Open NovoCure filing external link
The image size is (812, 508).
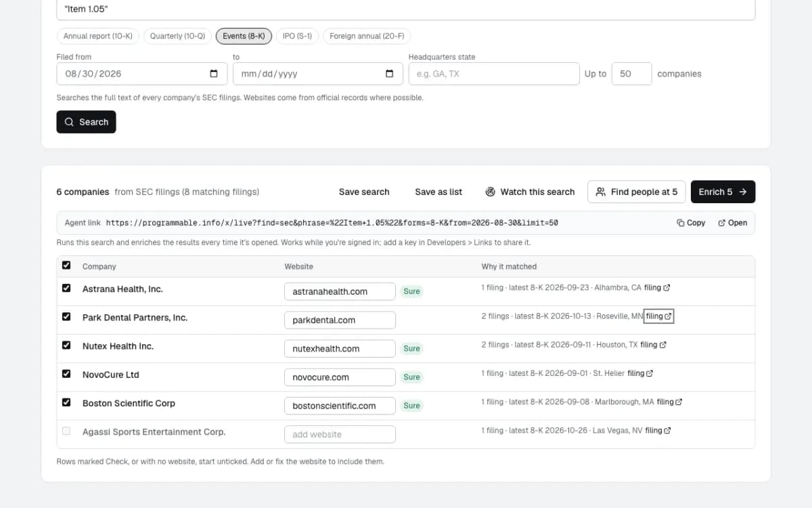pos(640,373)
